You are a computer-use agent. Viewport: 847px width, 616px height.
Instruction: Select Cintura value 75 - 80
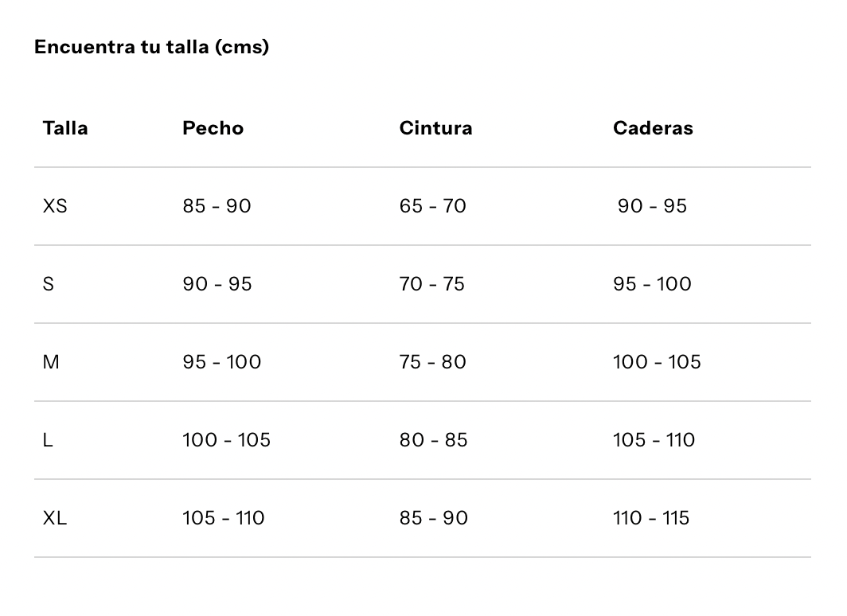click(433, 361)
